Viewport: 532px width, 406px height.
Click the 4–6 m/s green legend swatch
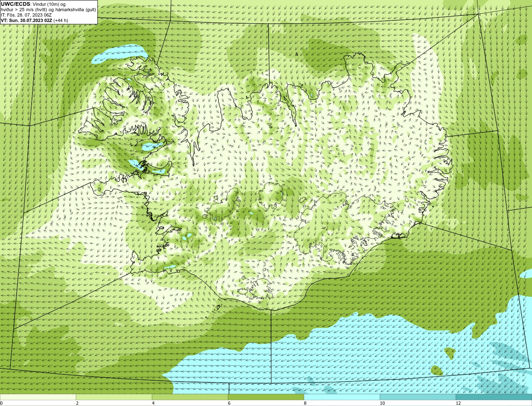pyautogui.click(x=190, y=397)
